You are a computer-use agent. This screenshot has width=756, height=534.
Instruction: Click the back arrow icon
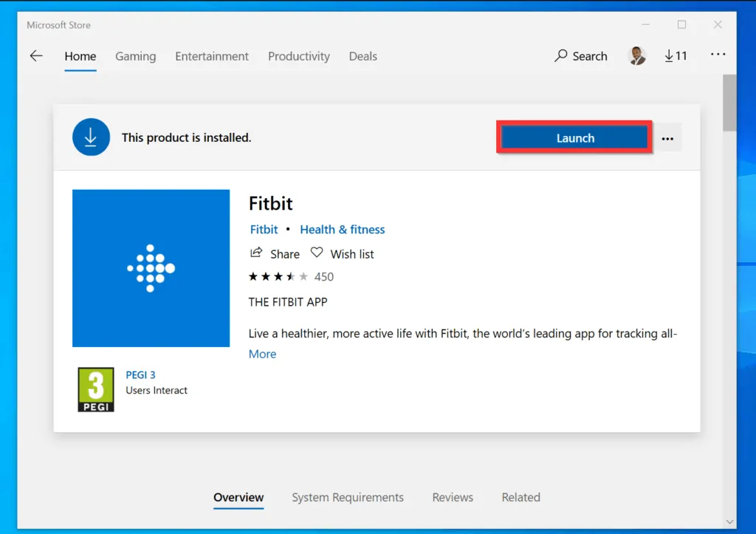[x=36, y=56]
